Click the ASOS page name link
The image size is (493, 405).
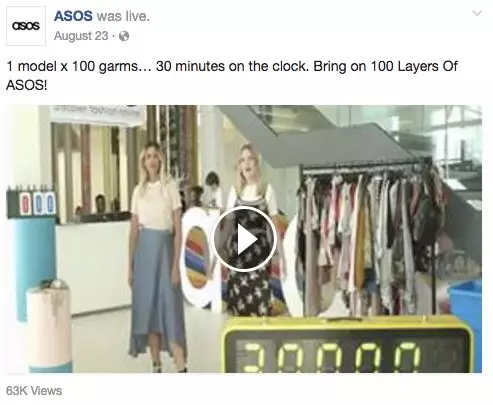click(x=73, y=16)
